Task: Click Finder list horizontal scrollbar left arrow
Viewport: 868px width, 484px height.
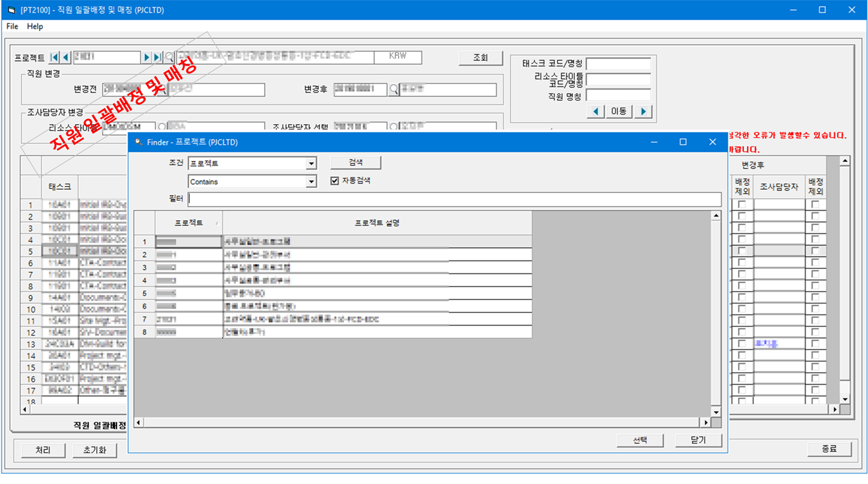Action: coord(138,422)
